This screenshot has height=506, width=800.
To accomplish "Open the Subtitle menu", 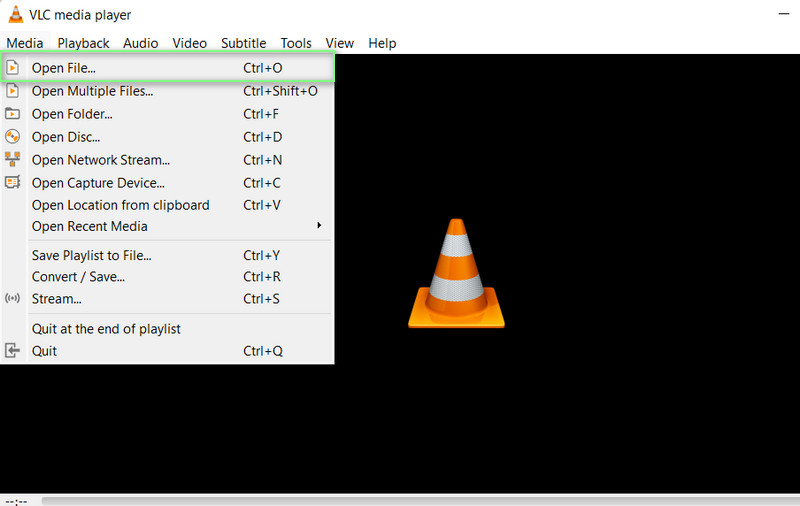I will pyautogui.click(x=243, y=43).
